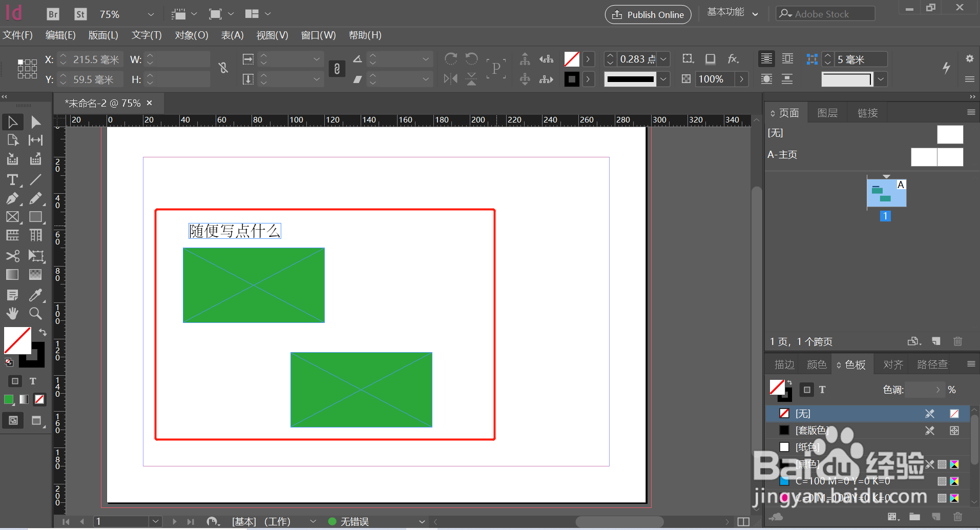Click the delete page trash icon in Pages panel
980x530 pixels.
[x=957, y=341]
